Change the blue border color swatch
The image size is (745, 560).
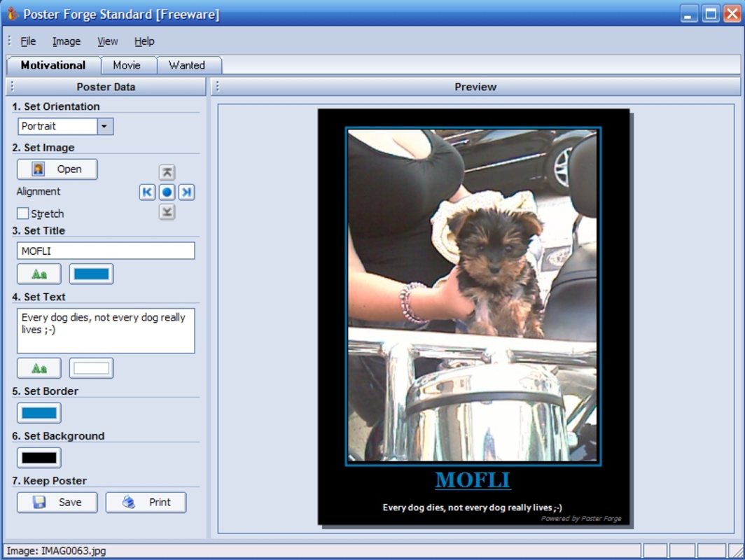39,413
